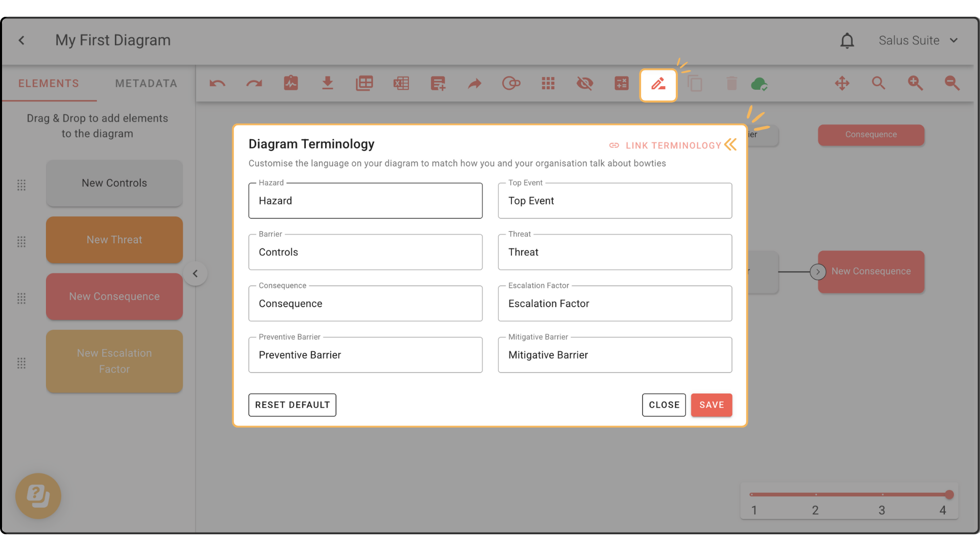Click the grid layout icon
This screenshot has width=980, height=551.
pyautogui.click(x=548, y=83)
